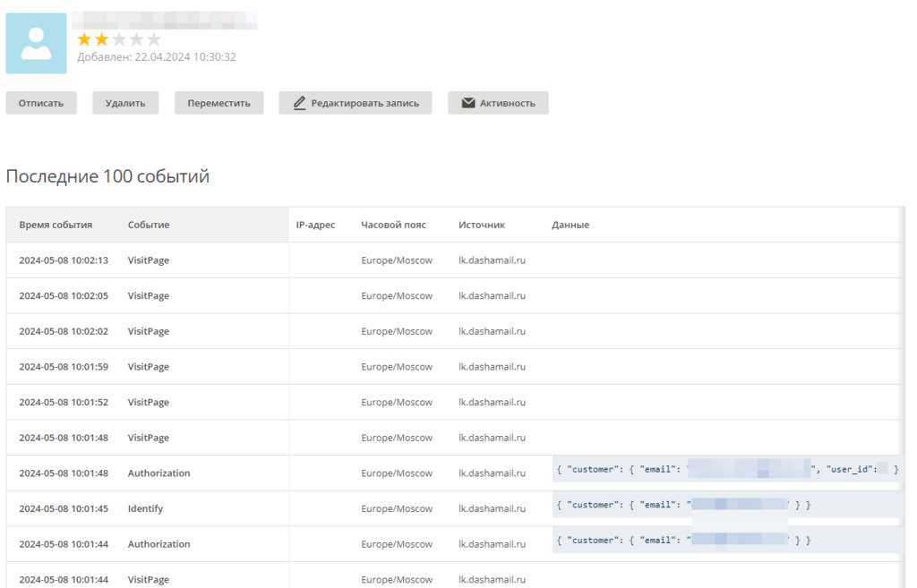Set rating with the fourth star
The height and width of the screenshot is (588, 917).
[136, 39]
